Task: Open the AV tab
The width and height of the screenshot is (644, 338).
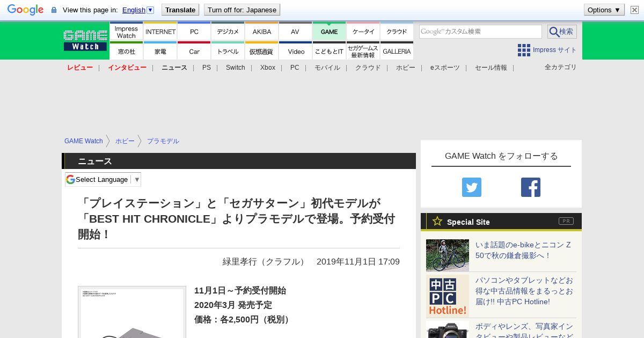Action: coord(295,32)
